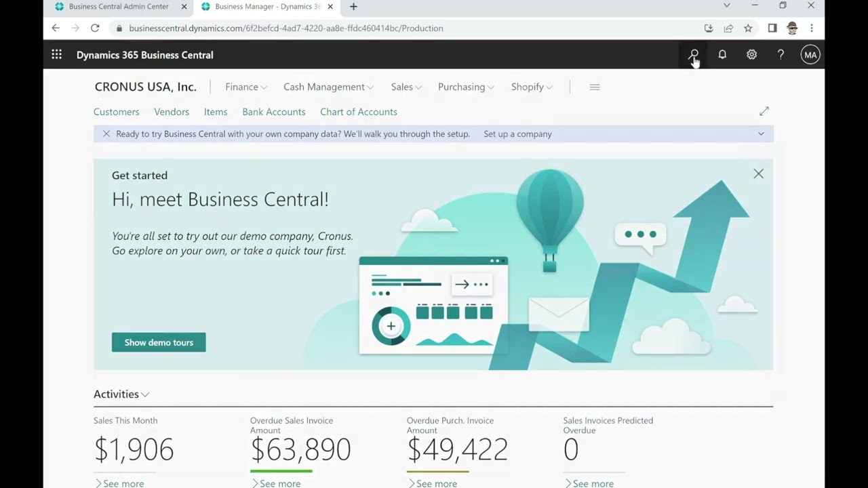Close the Business Manager browser tab
The height and width of the screenshot is (488, 868).
[330, 7]
